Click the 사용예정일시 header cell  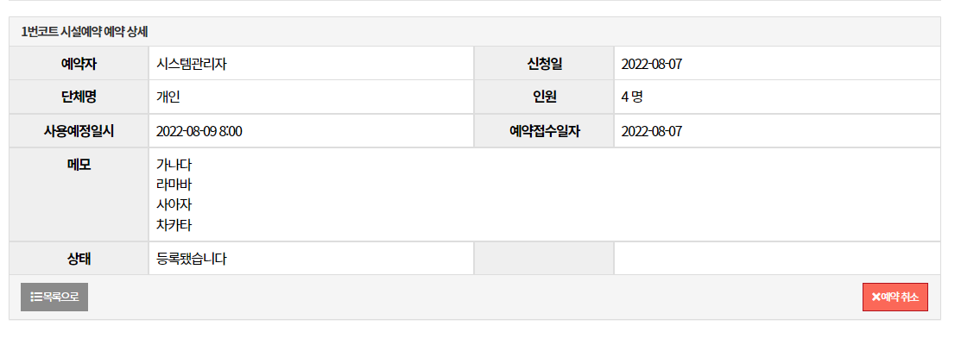(x=79, y=131)
